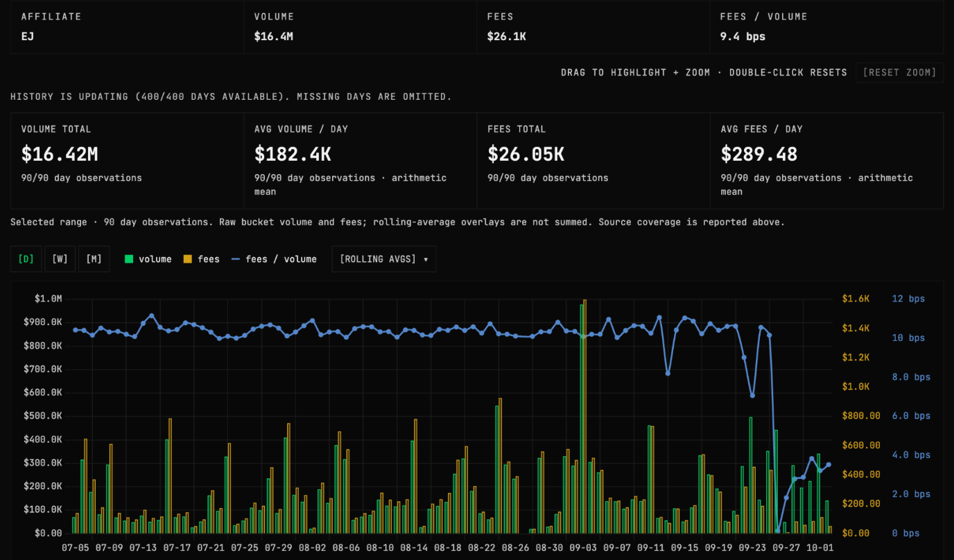Click the "$1.0M" volume axis label
Viewport: 954px width, 560px height.
click(x=49, y=299)
